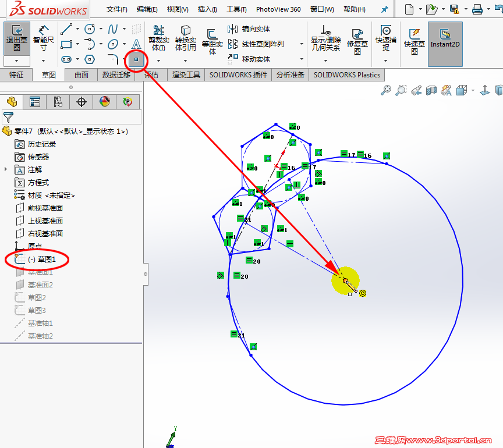Open View Orientation dropdown arrow
Viewport: 503px width, 448px height.
pyautogui.click(x=473, y=91)
